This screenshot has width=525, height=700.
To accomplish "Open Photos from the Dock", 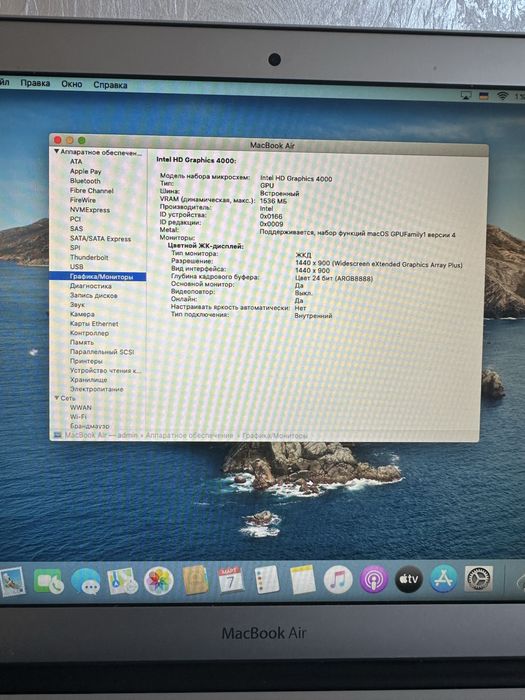I will coord(158,581).
